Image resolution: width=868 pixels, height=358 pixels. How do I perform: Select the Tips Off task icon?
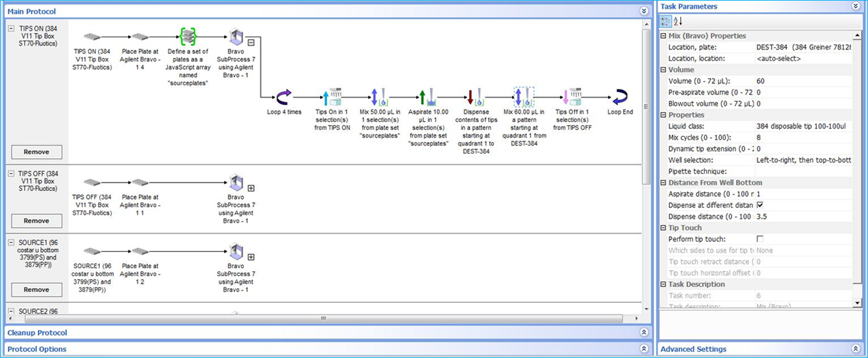572,97
